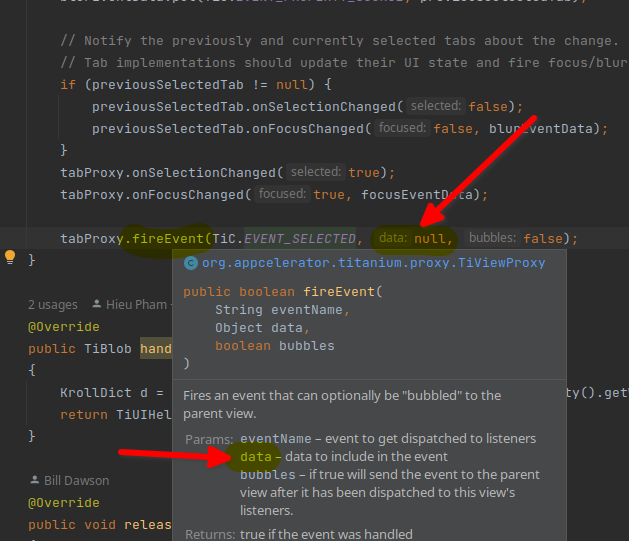Click 'data – data to include' parameter line

pos(344,457)
